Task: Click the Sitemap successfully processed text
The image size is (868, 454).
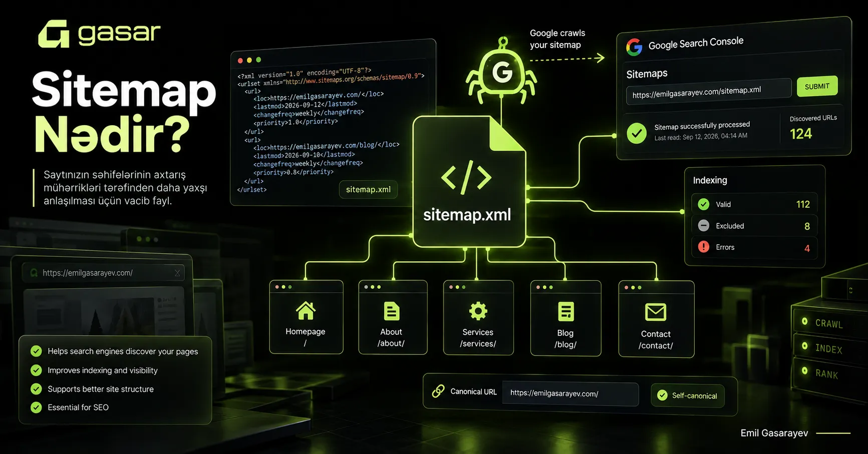Action: 702,126
